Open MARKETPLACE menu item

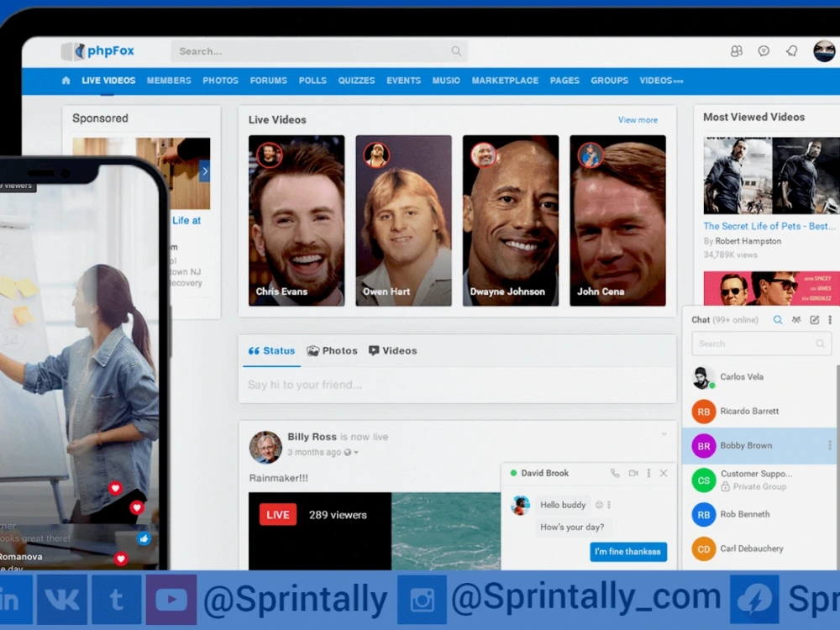[505, 81]
